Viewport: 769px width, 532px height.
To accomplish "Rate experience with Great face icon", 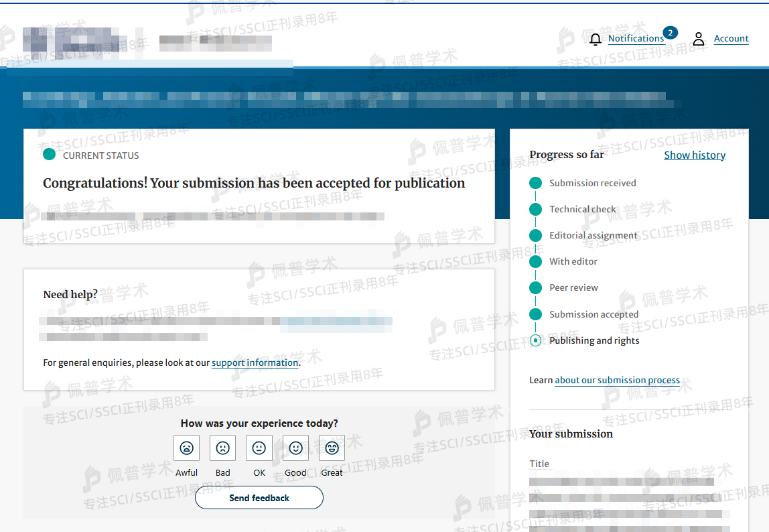I will [x=332, y=448].
